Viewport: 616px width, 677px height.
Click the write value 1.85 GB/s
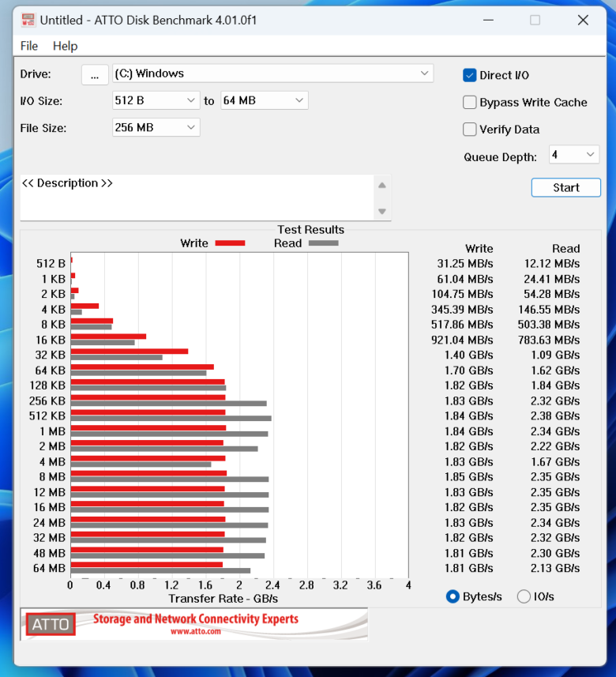click(469, 476)
